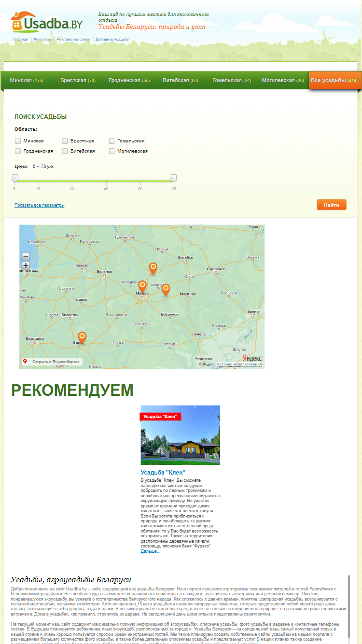Click the Усадьба "Клен" title link
The height and width of the screenshot is (644, 362).
(x=163, y=473)
